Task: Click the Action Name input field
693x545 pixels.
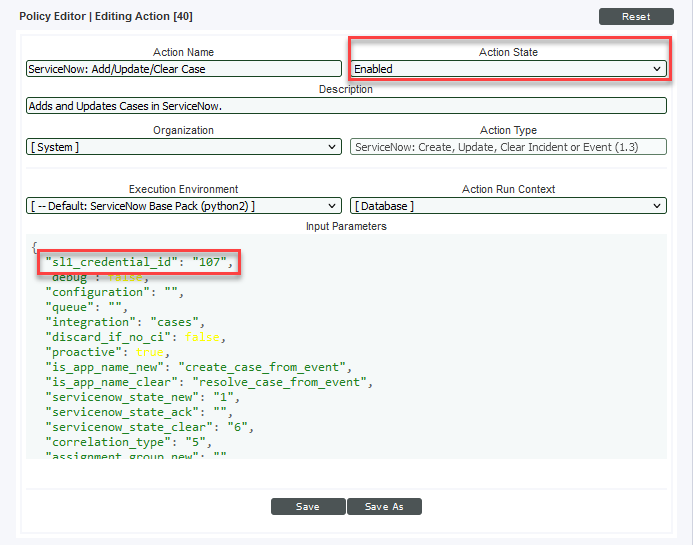Action: tap(184, 69)
